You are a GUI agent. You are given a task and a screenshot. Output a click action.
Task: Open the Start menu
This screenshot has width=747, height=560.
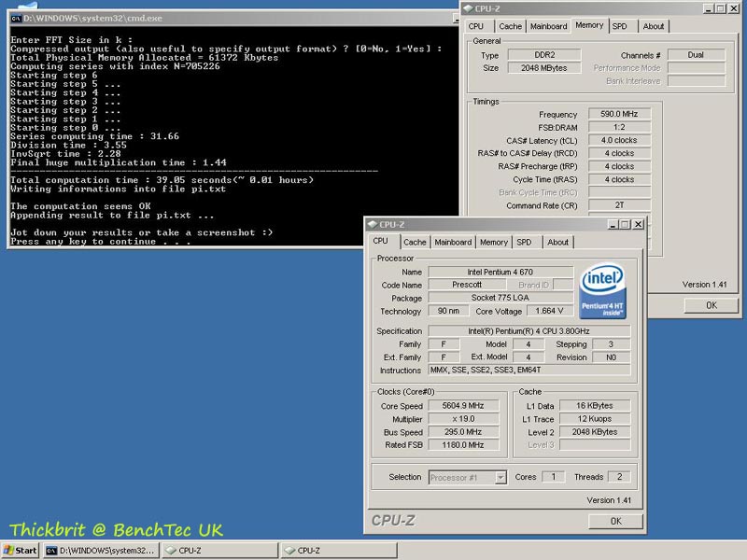[x=21, y=550]
